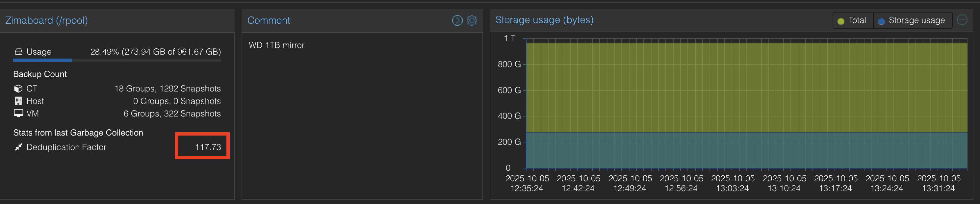
Task: Toggle the Total series in chart legend
Action: tap(853, 20)
